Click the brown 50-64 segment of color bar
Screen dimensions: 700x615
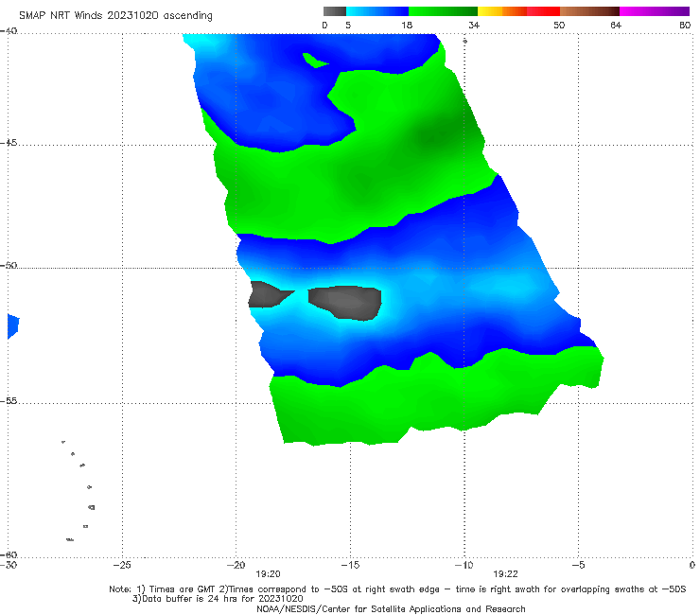589,11
